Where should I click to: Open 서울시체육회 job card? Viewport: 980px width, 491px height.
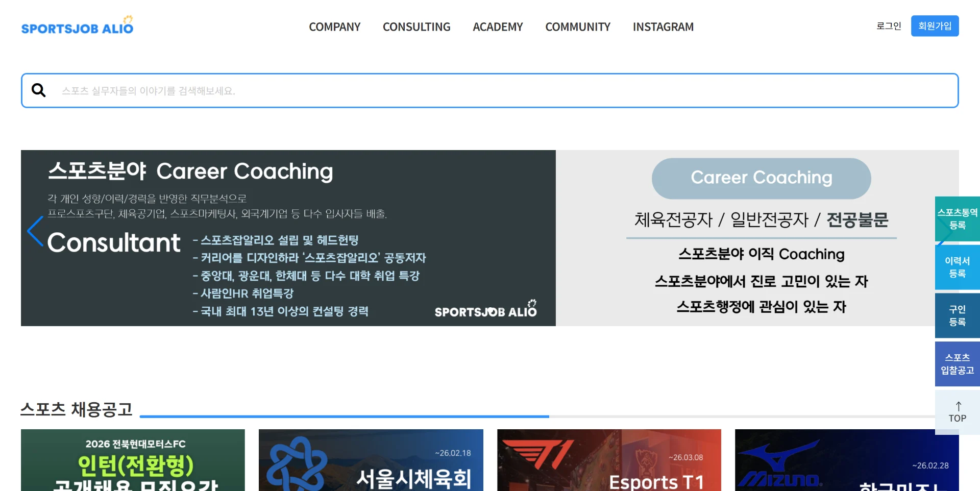click(x=371, y=460)
